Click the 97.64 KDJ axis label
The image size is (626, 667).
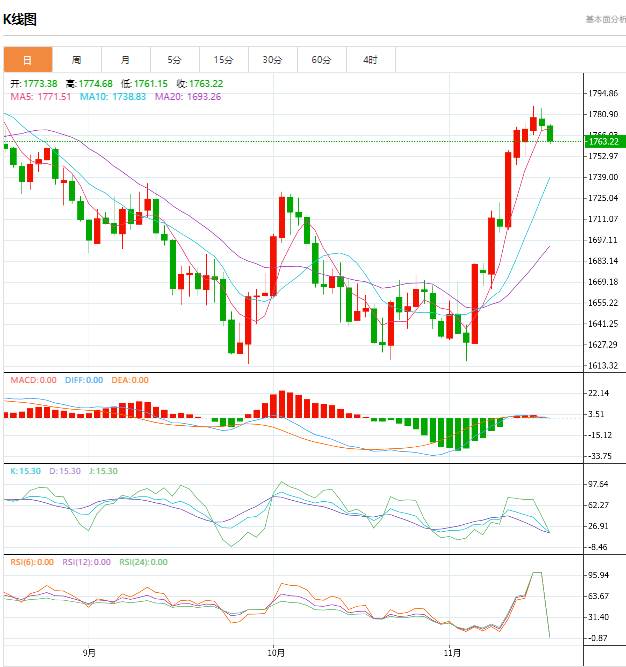(x=598, y=484)
